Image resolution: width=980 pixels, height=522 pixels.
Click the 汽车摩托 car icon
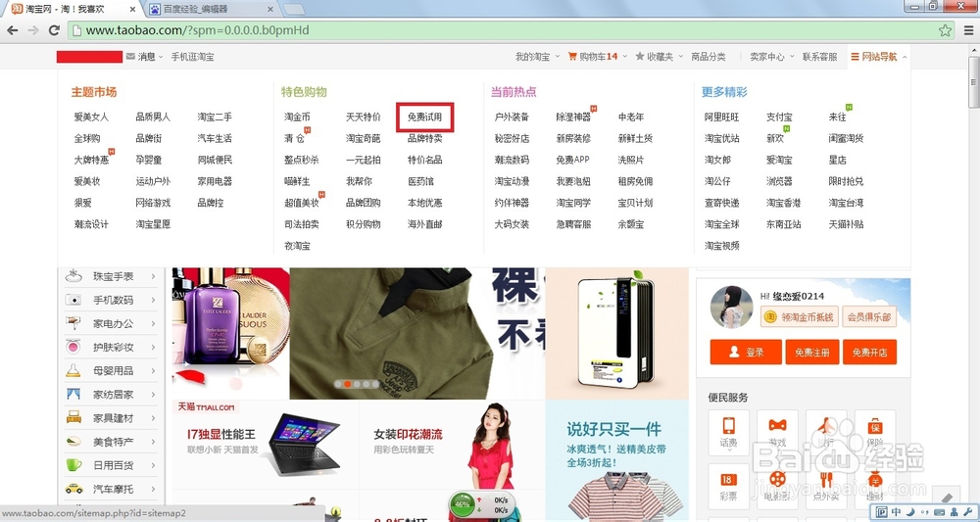[73, 489]
